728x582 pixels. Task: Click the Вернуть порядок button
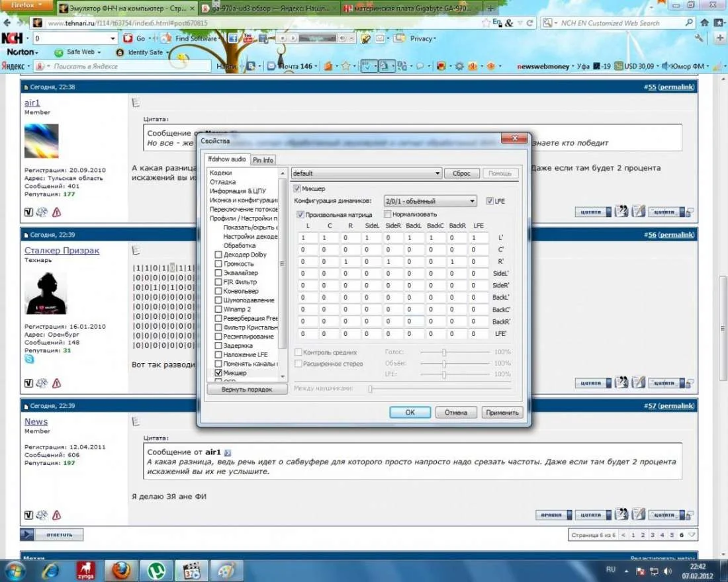click(247, 390)
